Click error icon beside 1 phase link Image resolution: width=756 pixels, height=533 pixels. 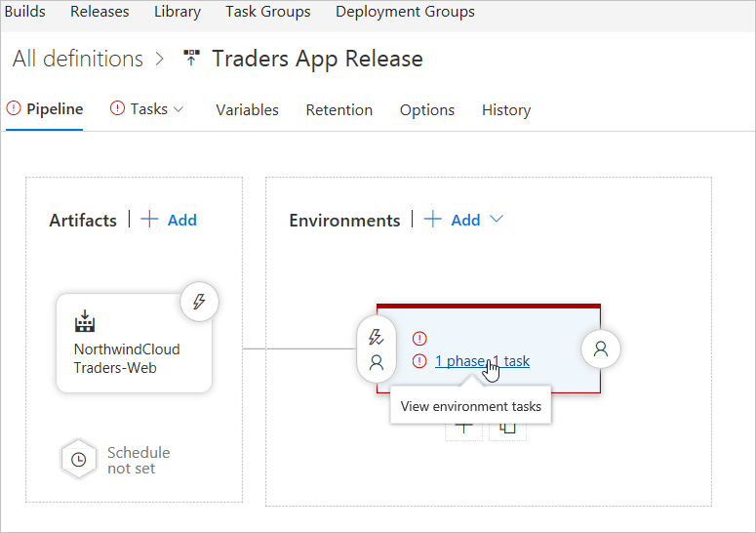tap(419, 361)
